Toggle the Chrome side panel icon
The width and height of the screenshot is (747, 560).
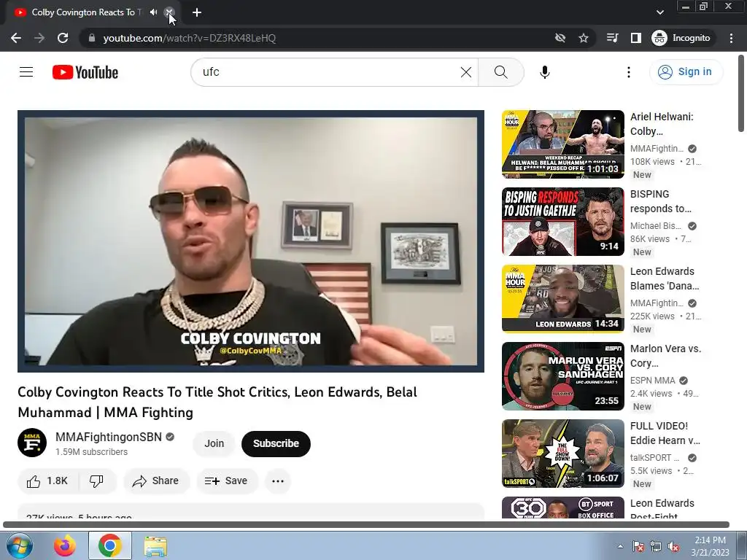point(636,38)
